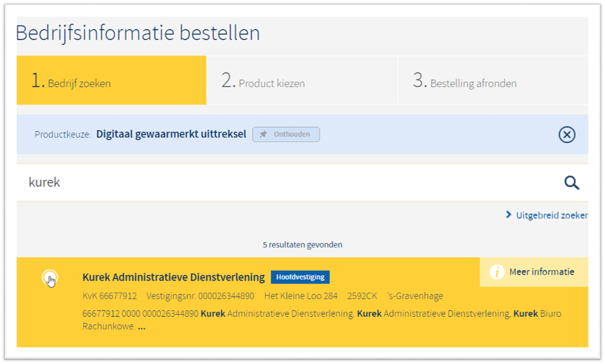Image resolution: width=605 pixels, height=364 pixels.
Task: Click the search field containing 'kurek'
Action: tap(288, 182)
